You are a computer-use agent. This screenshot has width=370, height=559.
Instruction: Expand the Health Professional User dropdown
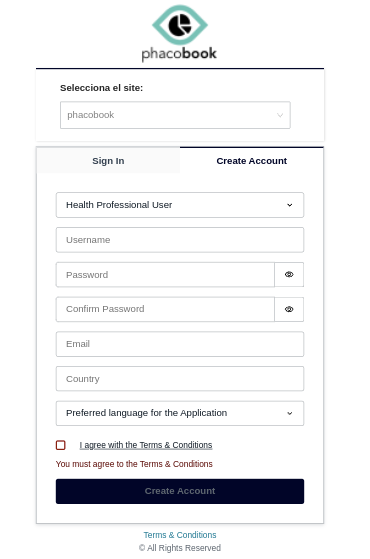(180, 205)
